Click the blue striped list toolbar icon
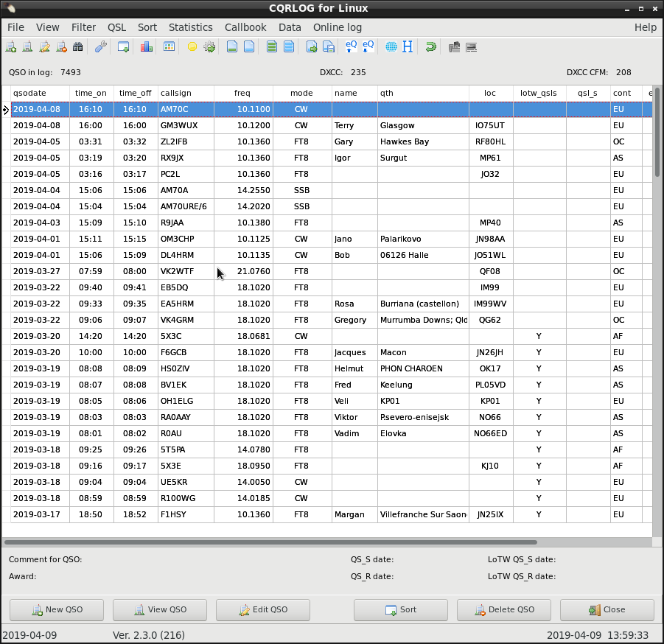This screenshot has height=644, width=664. 289,46
